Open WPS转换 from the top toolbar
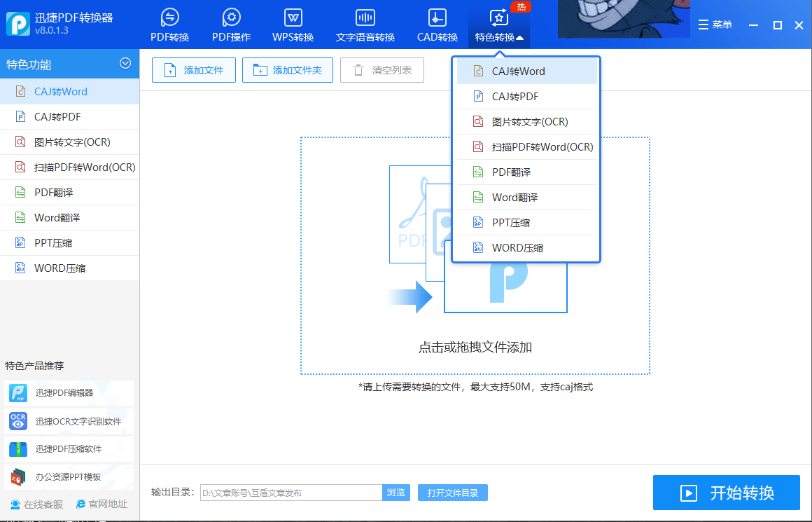812x522 pixels. coord(293,25)
